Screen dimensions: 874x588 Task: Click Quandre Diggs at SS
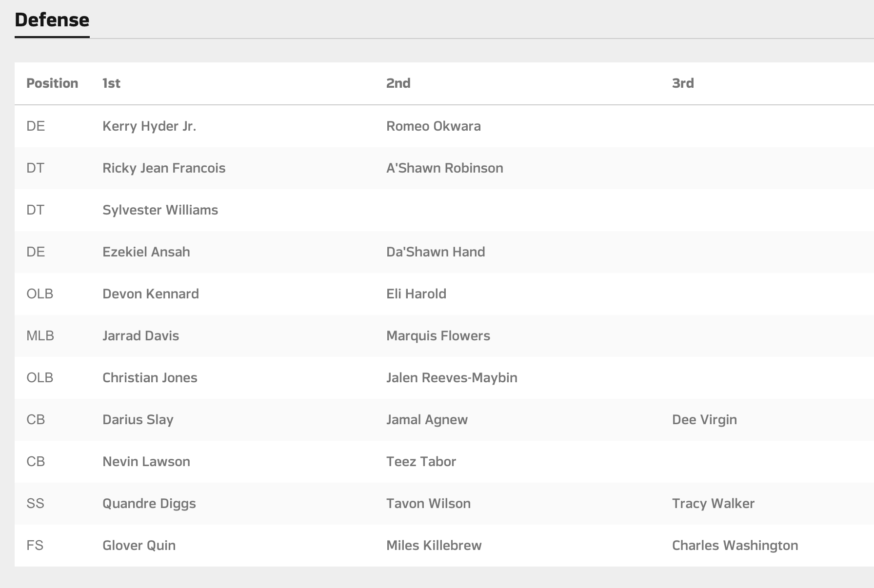tap(149, 504)
